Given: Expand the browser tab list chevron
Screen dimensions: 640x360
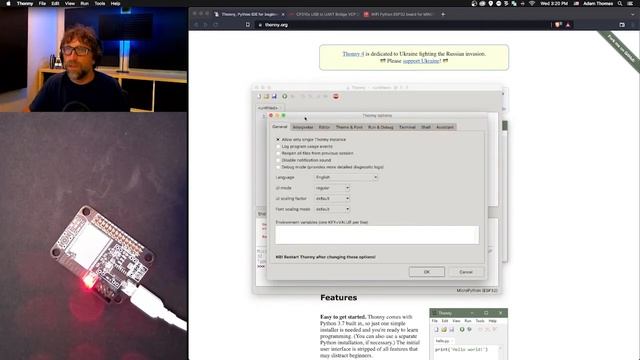Looking at the screenshot, I should pos(633,14).
